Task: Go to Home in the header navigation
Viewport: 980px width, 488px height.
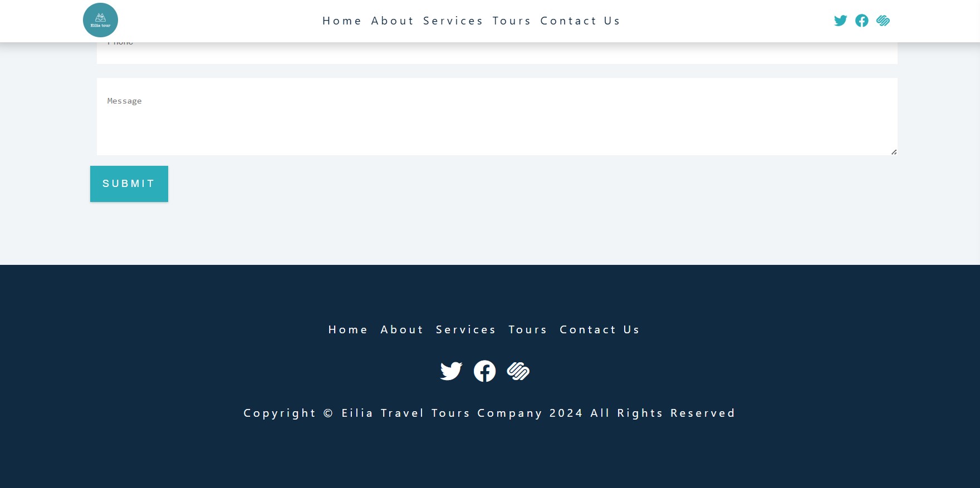Action: coord(342,21)
